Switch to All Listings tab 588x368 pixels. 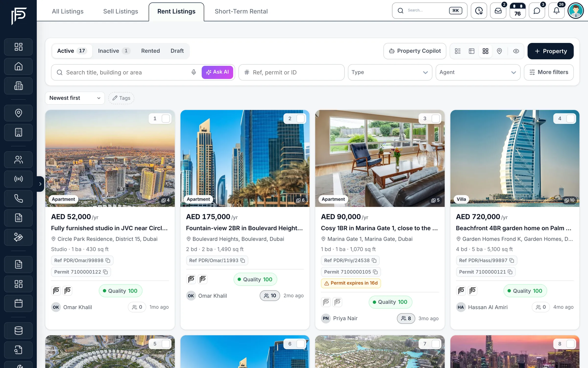pos(68,11)
